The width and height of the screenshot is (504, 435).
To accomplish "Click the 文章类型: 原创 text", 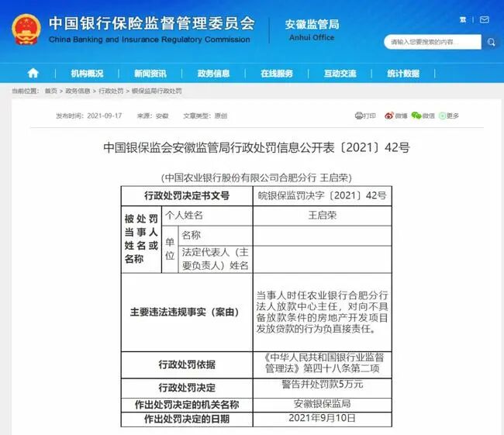I will click(205, 116).
